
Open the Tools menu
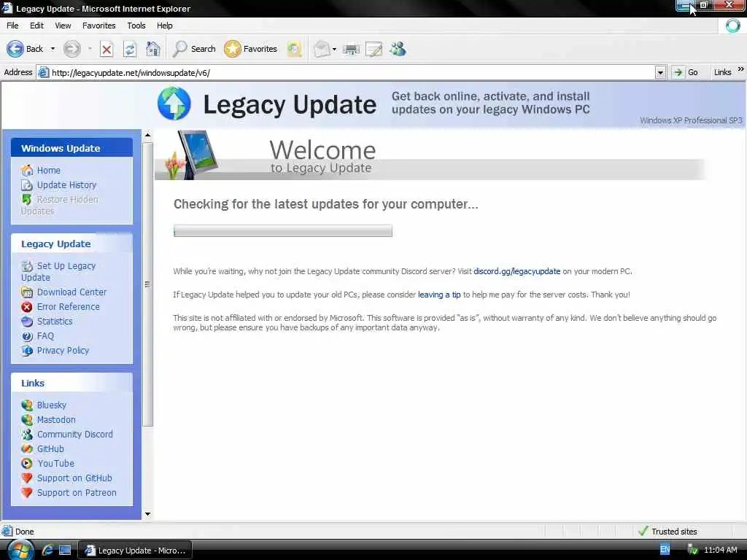pyautogui.click(x=136, y=26)
